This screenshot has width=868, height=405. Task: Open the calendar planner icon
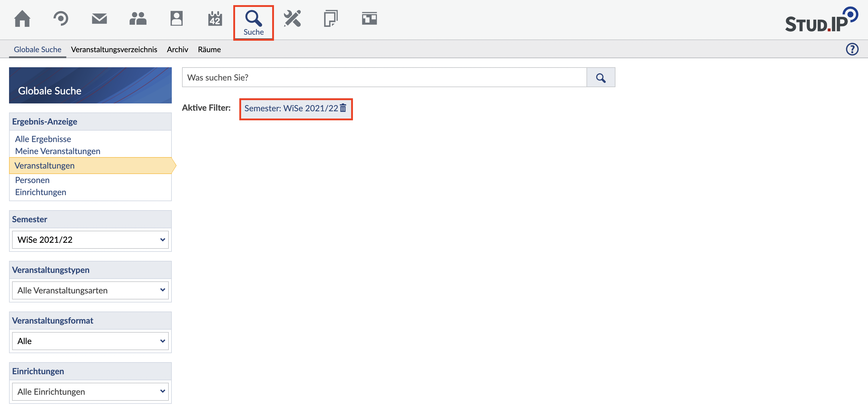pyautogui.click(x=215, y=19)
